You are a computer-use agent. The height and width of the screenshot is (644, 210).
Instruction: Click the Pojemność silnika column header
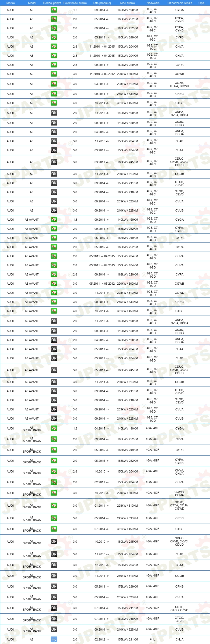click(75, 3)
